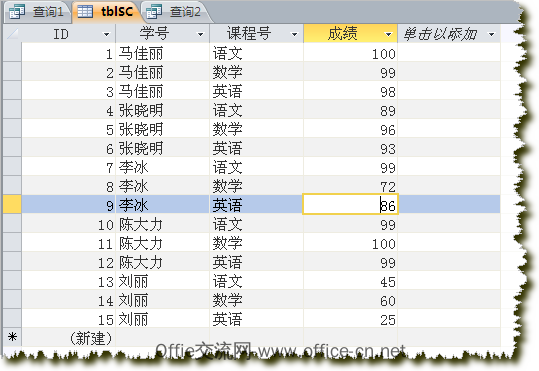539x371 pixels.
Task: Click the new record asterisk row selector
Action: point(12,337)
